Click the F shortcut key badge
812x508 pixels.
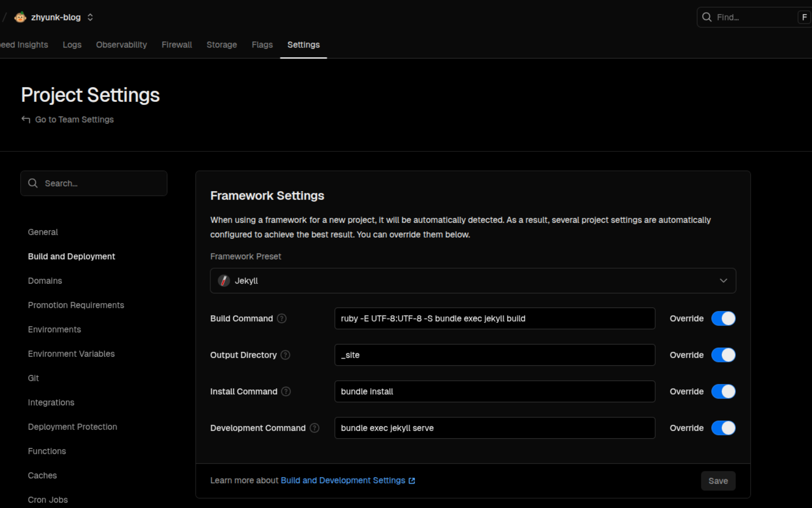coord(804,17)
